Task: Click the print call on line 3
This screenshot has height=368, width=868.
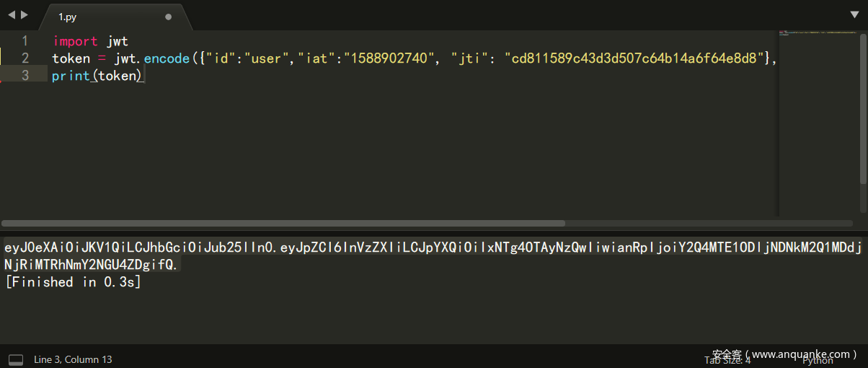Action: [x=71, y=75]
